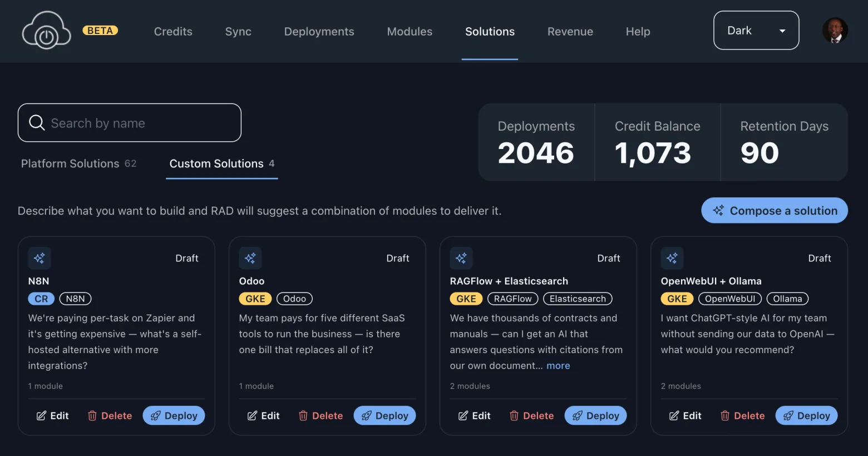This screenshot has width=868, height=456.
Task: Click the Deployments 2046 stat
Action: coord(536,142)
